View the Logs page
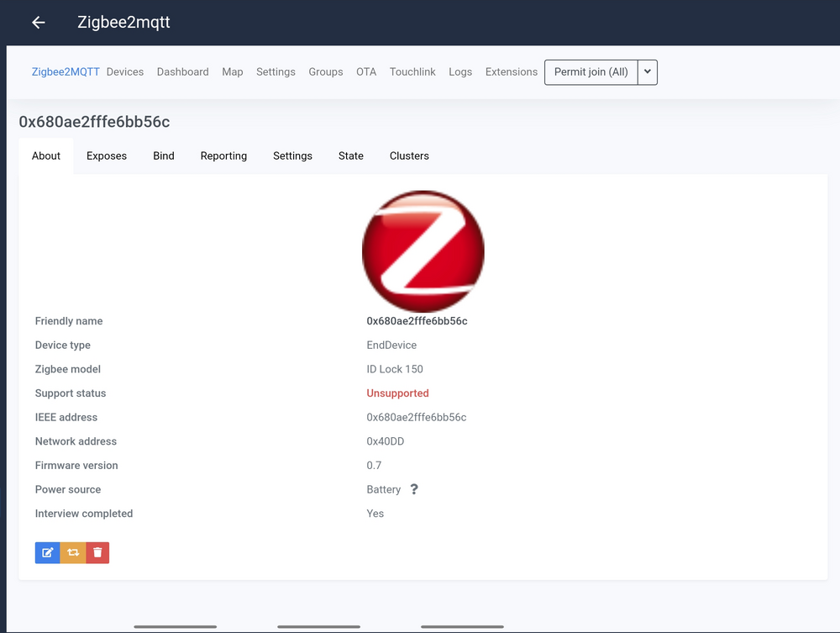This screenshot has width=840, height=633. 460,72
